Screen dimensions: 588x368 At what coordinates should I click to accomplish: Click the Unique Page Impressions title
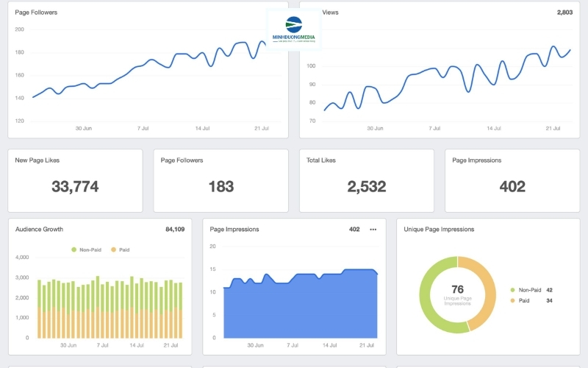439,229
